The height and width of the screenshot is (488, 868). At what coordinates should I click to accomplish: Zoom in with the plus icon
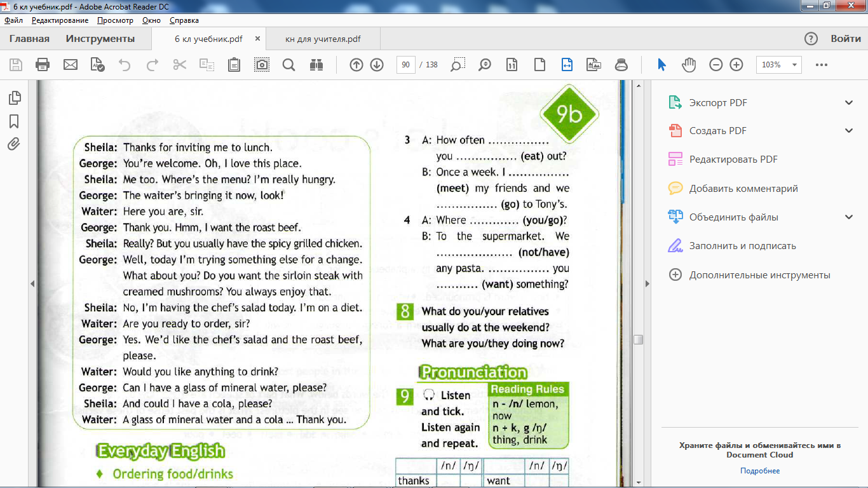click(736, 65)
